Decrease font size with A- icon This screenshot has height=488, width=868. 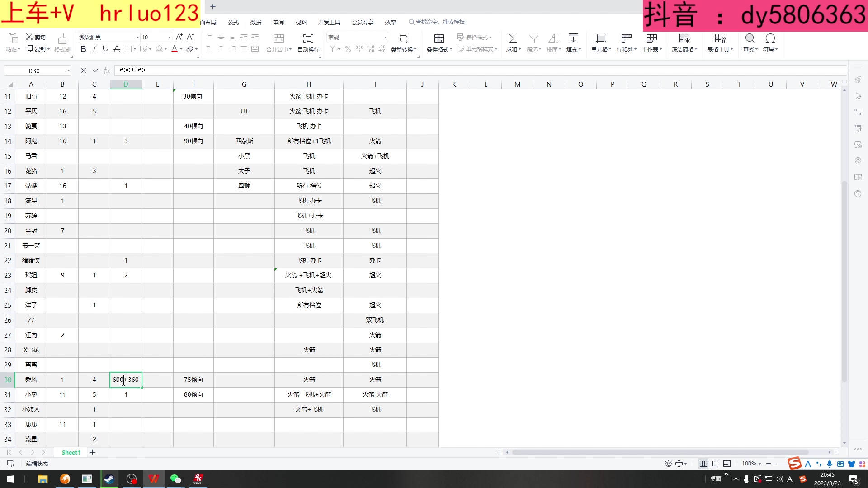tap(190, 37)
